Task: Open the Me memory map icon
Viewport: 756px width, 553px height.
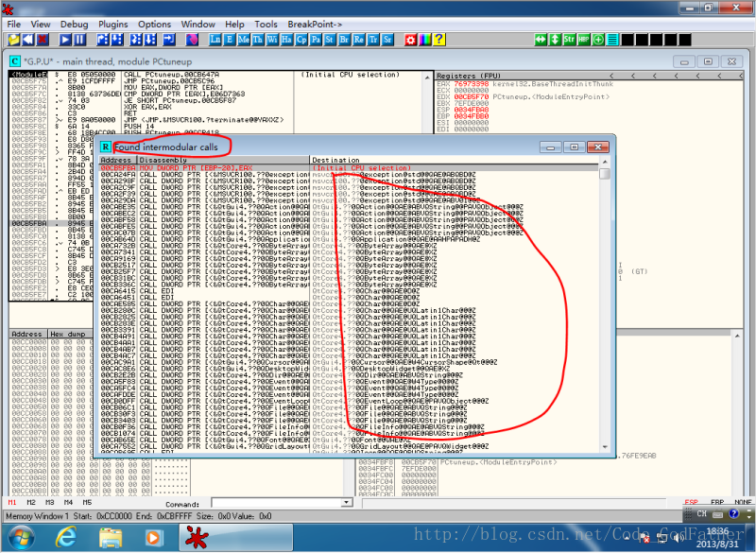Action: pyautogui.click(x=244, y=40)
